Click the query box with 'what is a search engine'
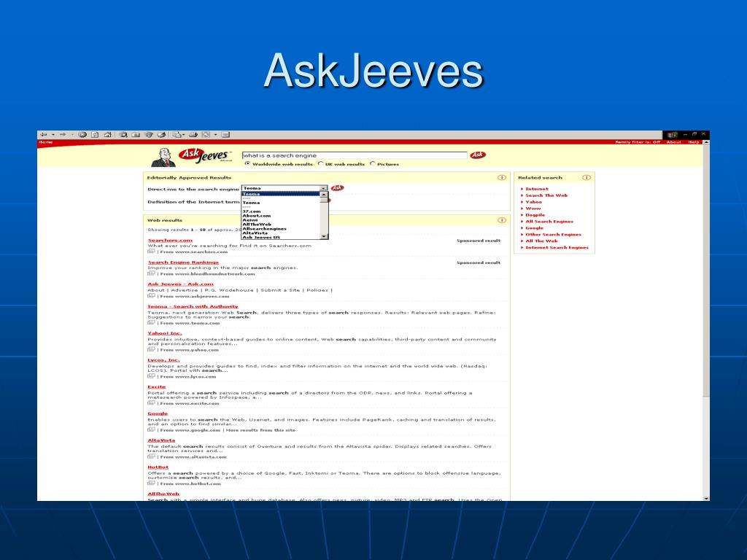 tap(355, 155)
